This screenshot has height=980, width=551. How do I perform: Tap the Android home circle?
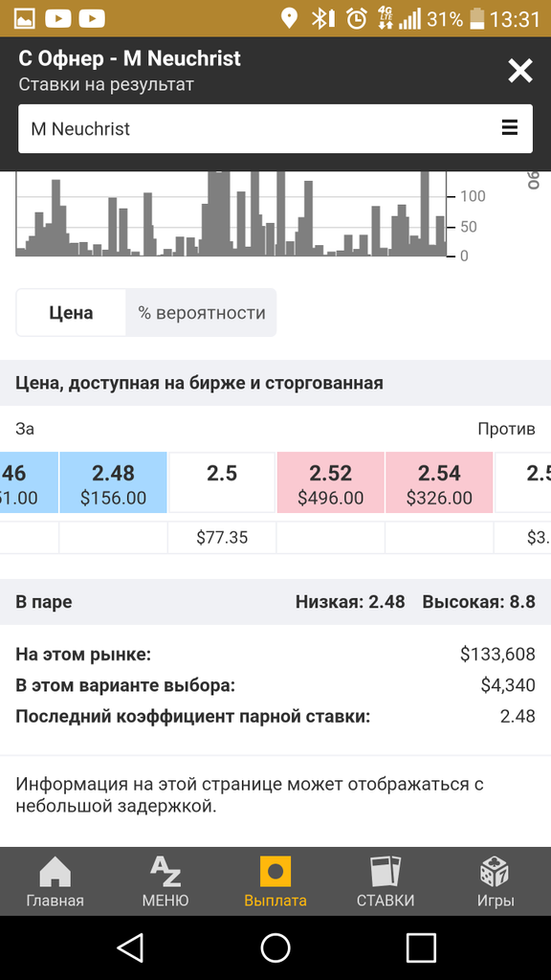click(x=275, y=947)
